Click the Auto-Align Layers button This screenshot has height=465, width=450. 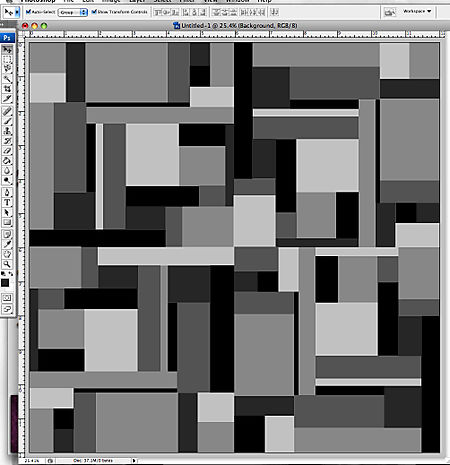(274, 12)
